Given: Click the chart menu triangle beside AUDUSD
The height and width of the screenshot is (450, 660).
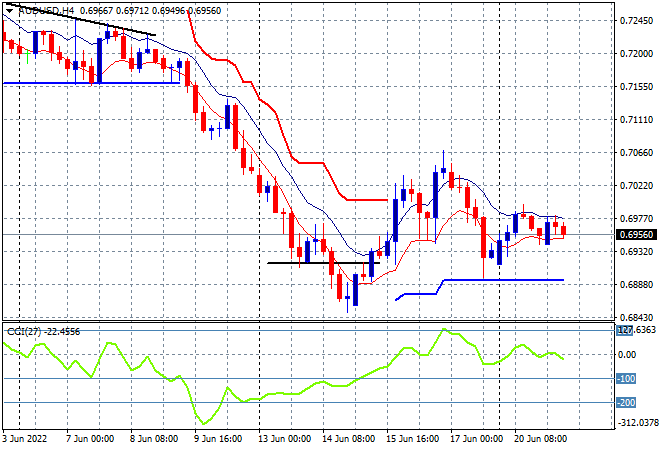Looking at the screenshot, I should pos(8,7).
